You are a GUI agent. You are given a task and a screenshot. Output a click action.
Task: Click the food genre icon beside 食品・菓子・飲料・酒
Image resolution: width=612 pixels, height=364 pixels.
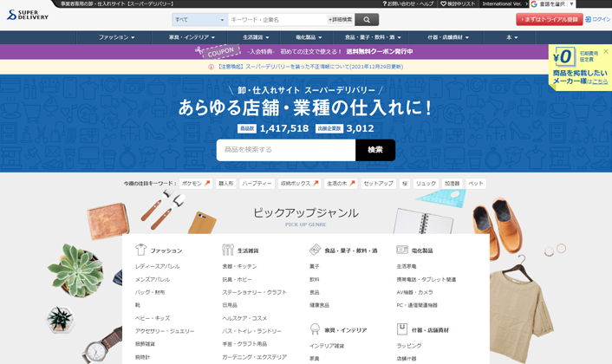point(315,250)
